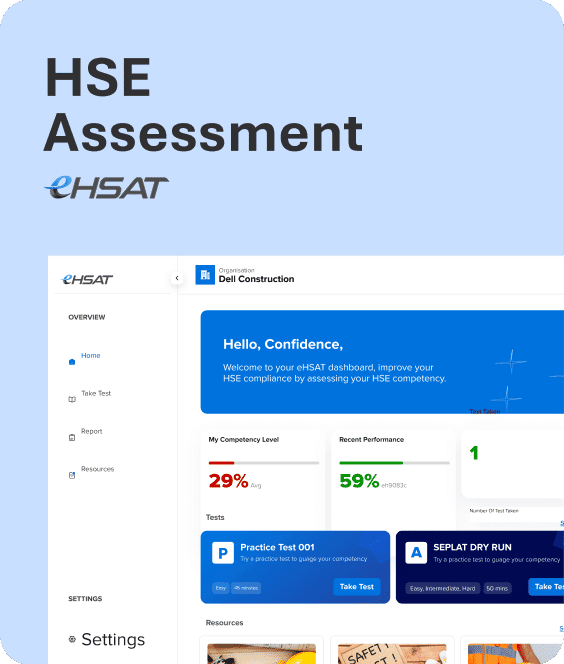Collapse the sidebar with the chevron
564x664 pixels.
[x=177, y=278]
